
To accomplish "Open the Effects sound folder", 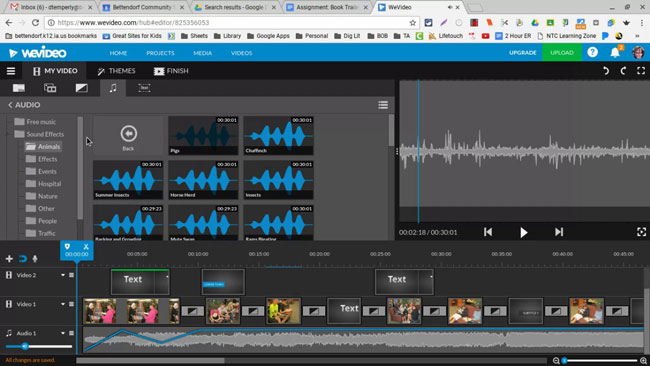I will (x=41, y=159).
